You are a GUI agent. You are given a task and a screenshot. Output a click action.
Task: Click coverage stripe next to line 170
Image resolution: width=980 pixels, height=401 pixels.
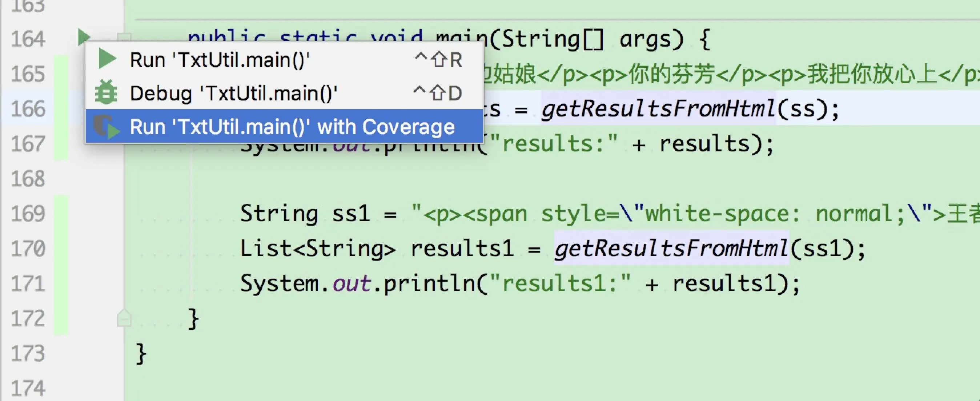point(61,249)
